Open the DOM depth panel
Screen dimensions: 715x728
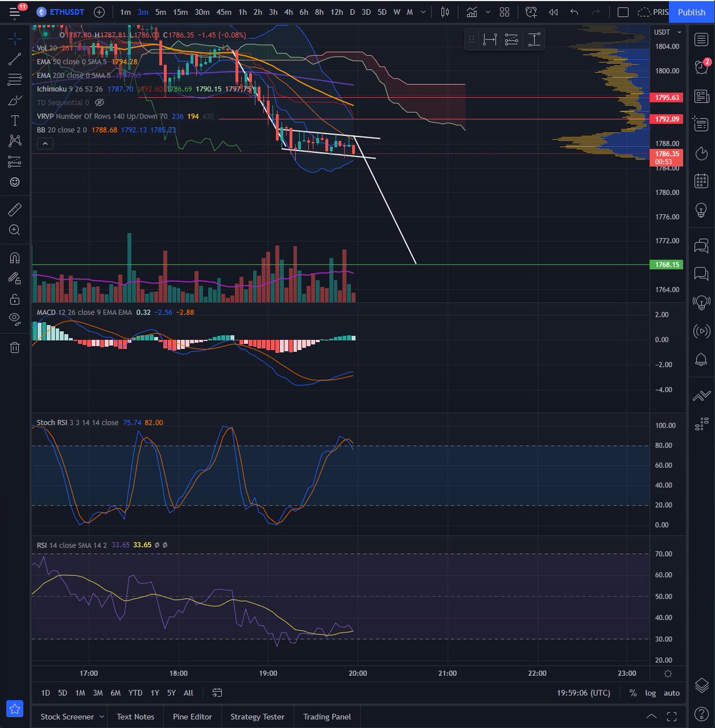pyautogui.click(x=701, y=423)
